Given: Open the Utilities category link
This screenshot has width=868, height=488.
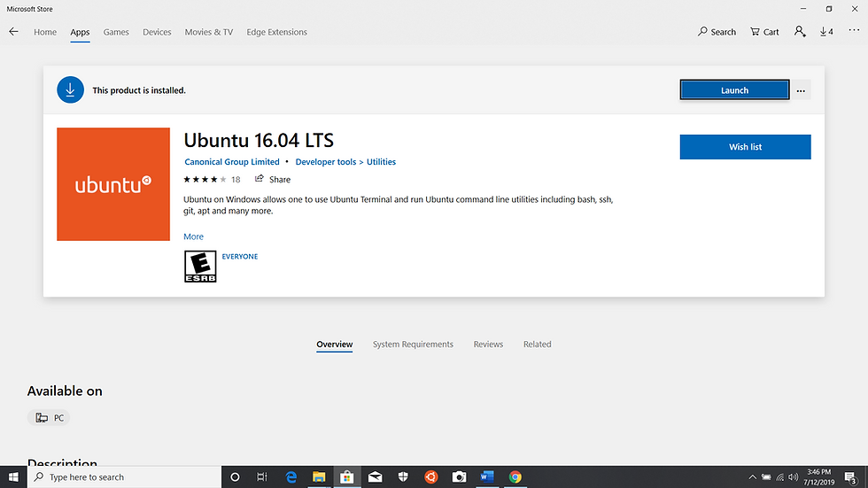Looking at the screenshot, I should [x=381, y=161].
